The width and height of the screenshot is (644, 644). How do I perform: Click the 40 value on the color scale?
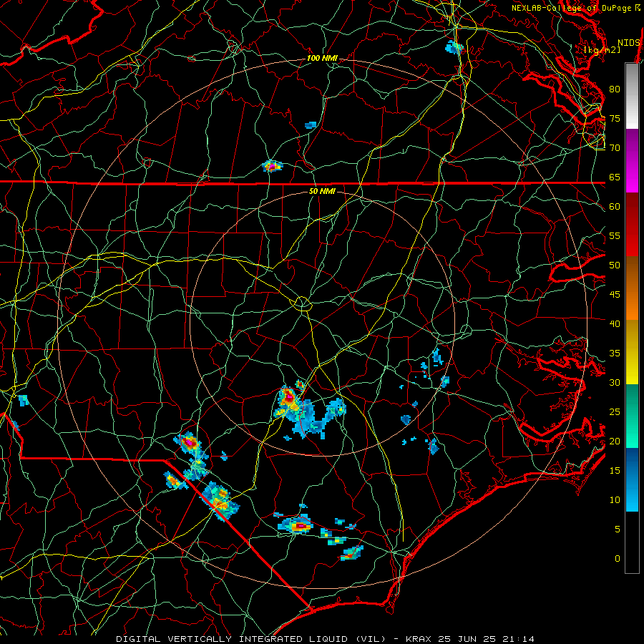tap(615, 323)
